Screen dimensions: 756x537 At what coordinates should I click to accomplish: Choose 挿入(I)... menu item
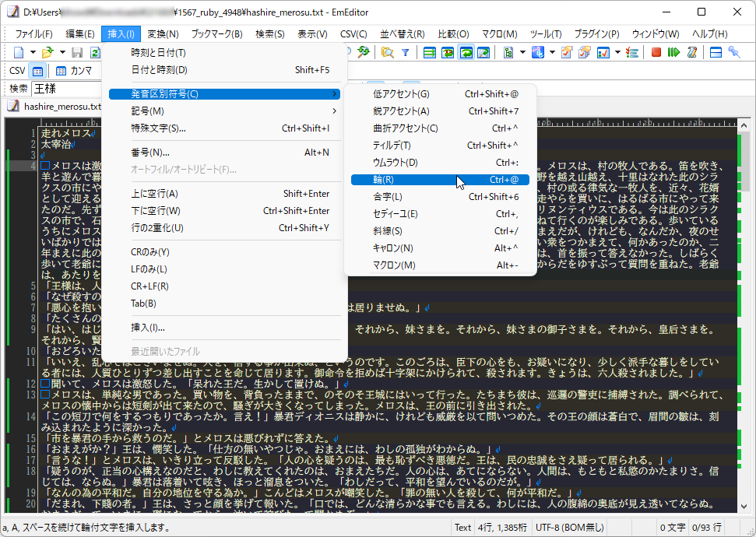(225, 328)
